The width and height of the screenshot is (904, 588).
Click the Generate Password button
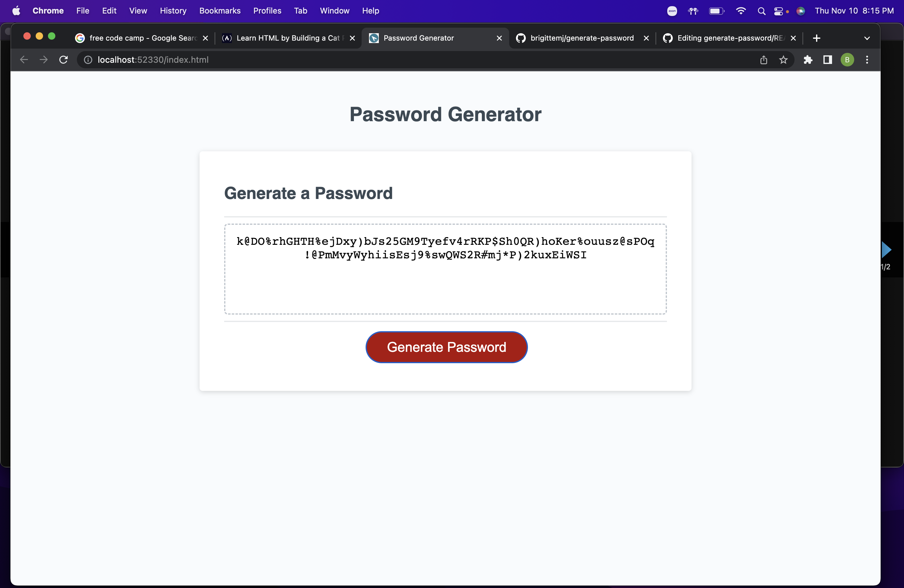click(446, 347)
